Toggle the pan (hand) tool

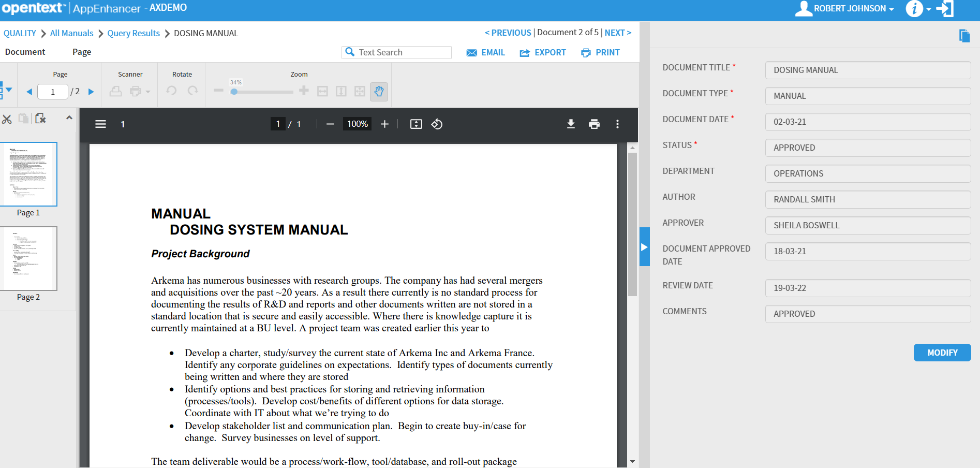point(379,92)
